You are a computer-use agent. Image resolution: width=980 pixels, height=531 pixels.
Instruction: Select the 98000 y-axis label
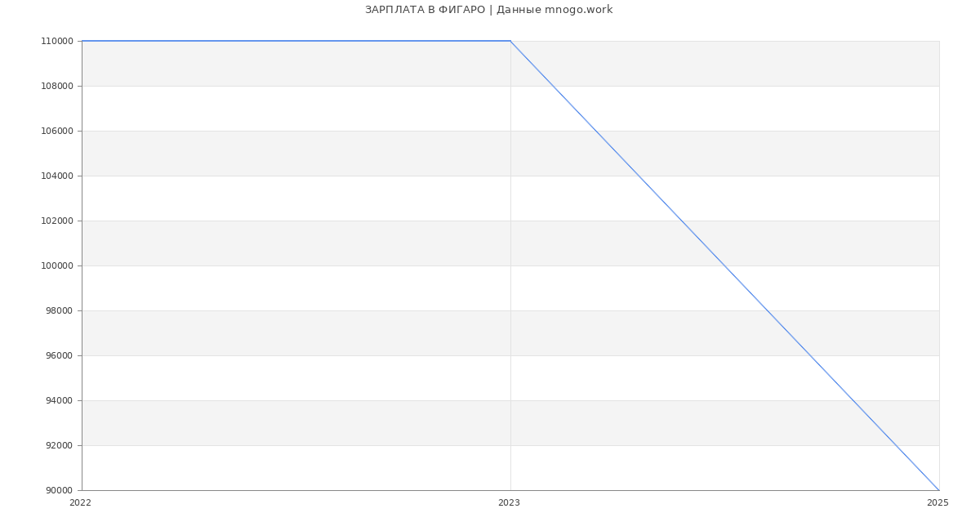tap(60, 311)
